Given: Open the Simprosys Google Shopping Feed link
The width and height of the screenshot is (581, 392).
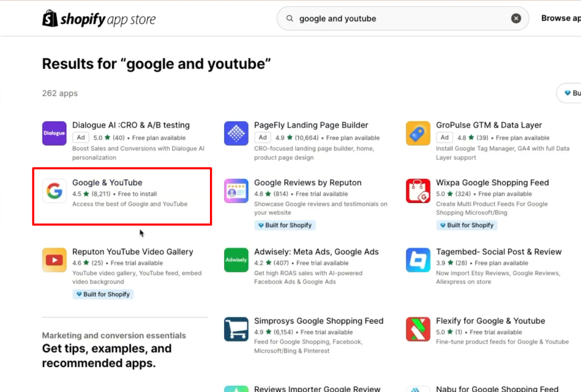Looking at the screenshot, I should click(318, 321).
